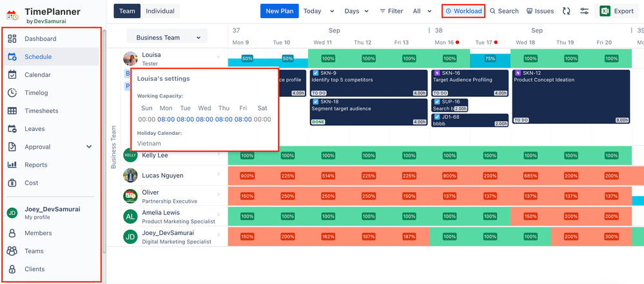Click Joey_DevSamurai's 300% workload cell
Screen dimensions: 644x284
tap(610, 237)
